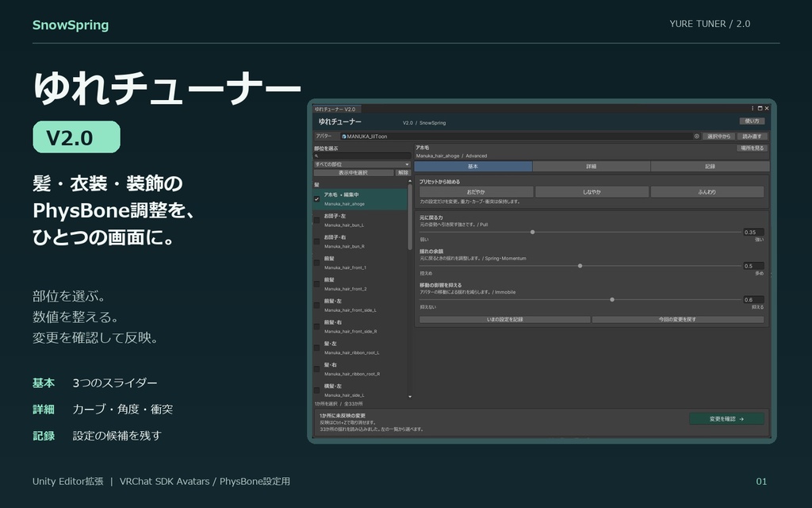The image size is (812, 508).
Task: Check the Manuka_hair_ribbon_root_R checkbox
Action: point(317,369)
